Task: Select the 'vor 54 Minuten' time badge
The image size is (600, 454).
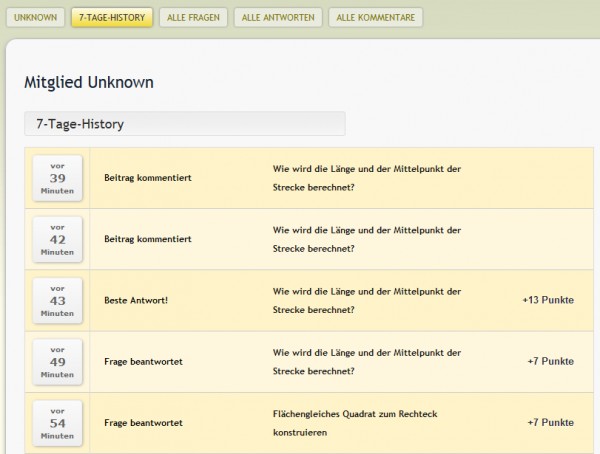Action: 57,422
